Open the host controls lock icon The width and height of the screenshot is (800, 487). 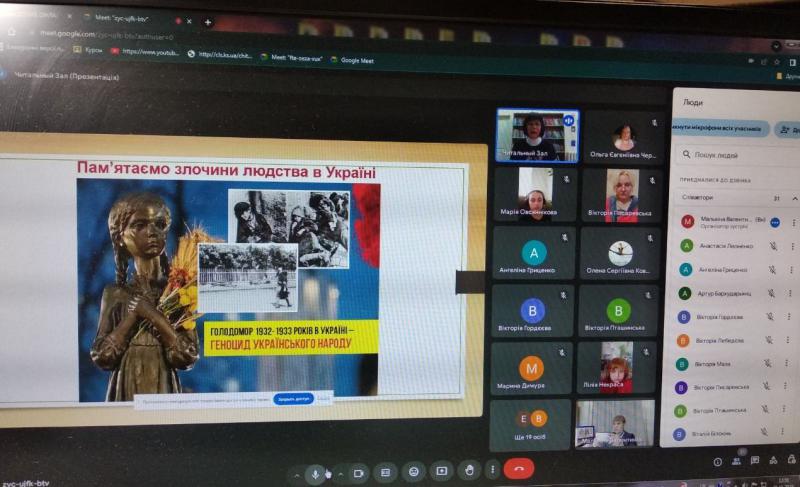tap(791, 459)
